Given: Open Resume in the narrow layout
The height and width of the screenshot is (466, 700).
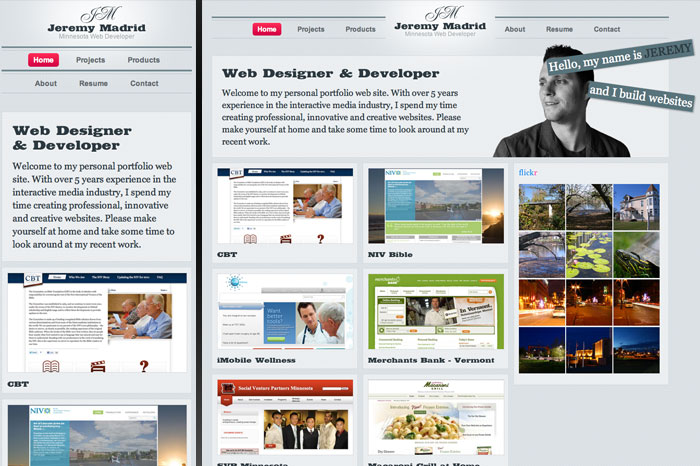Looking at the screenshot, I should click(x=93, y=83).
